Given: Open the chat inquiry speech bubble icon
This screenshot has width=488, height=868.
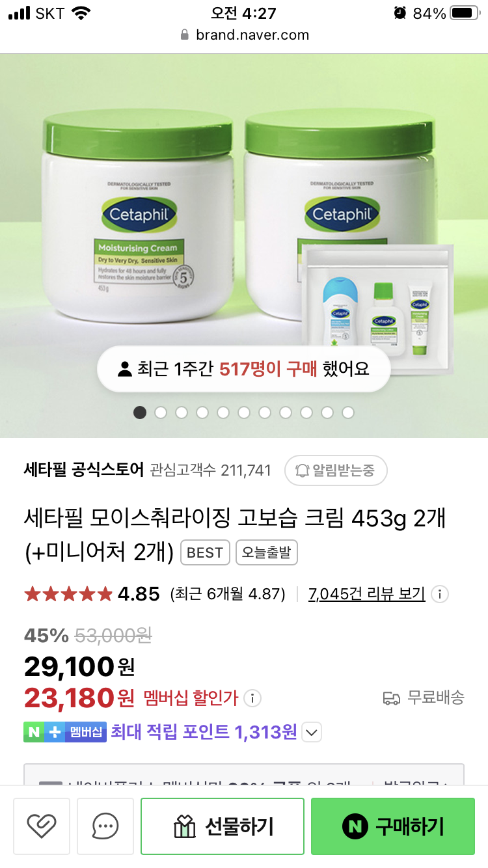Looking at the screenshot, I should (105, 826).
